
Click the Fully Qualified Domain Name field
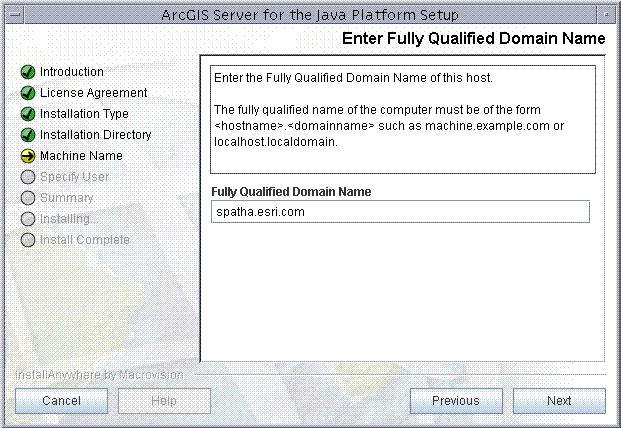pos(400,212)
